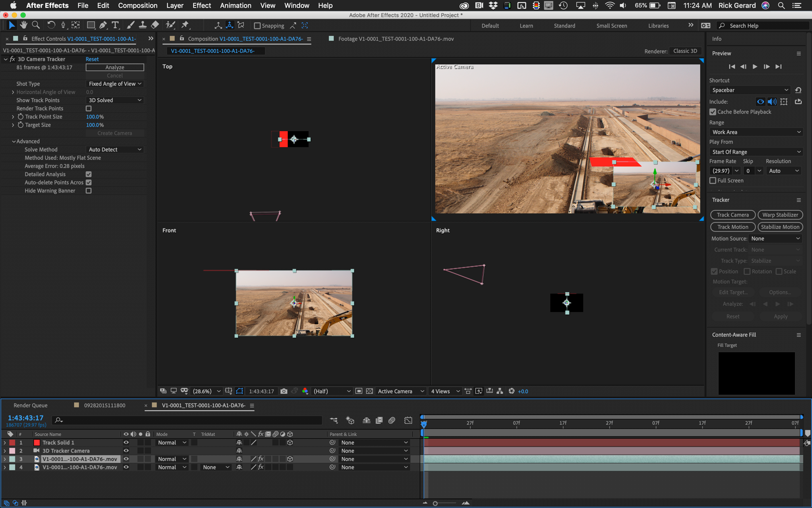Take a snapshot of the composition viewer
This screenshot has width=812, height=508.
point(283,391)
